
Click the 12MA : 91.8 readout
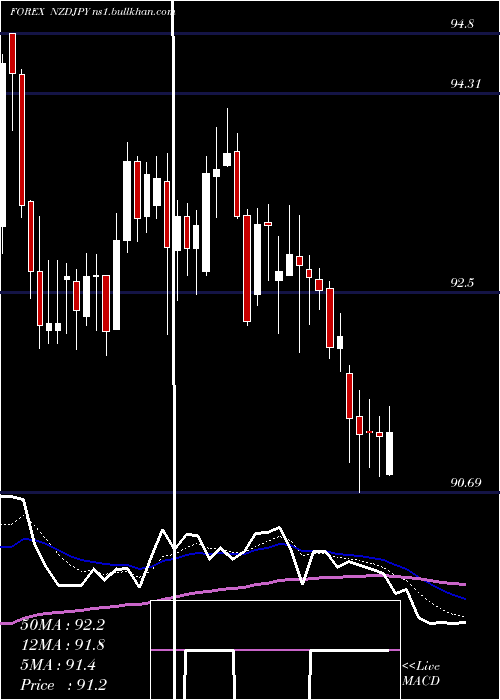[62, 645]
